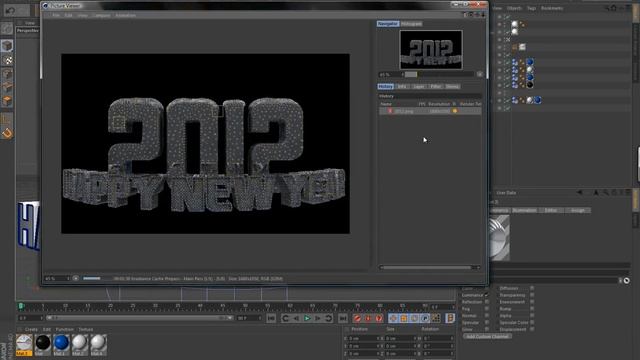640x360 pixels.
Task: Select the blue material sphere
Action: tap(61, 343)
